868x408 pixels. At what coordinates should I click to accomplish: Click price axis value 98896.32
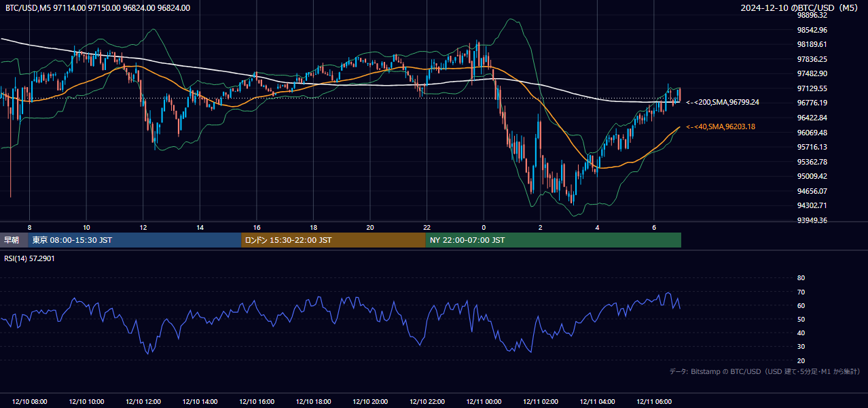coord(812,15)
